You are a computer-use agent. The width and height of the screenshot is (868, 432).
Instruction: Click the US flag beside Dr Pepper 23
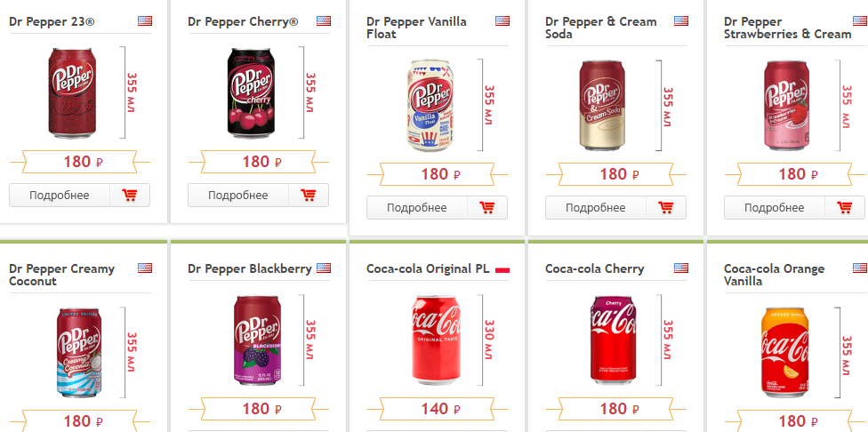tap(145, 20)
